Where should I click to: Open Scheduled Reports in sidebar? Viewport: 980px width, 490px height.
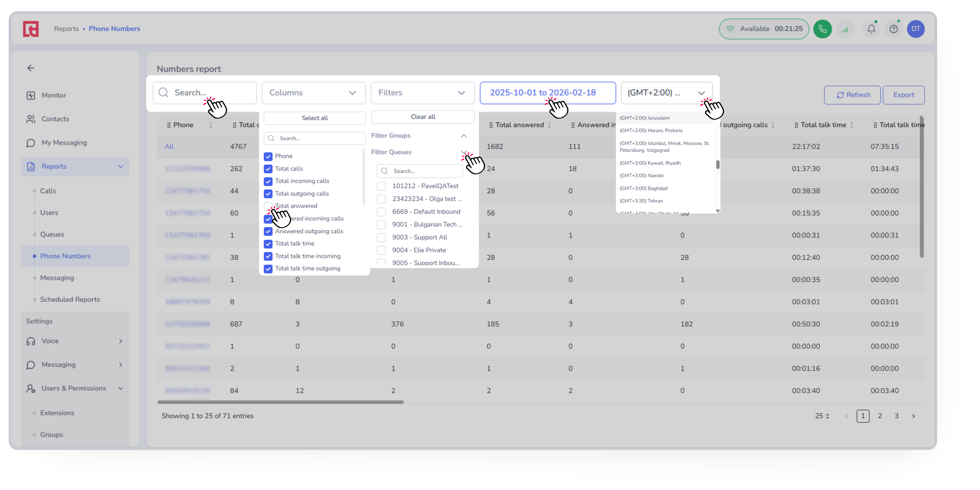point(70,299)
